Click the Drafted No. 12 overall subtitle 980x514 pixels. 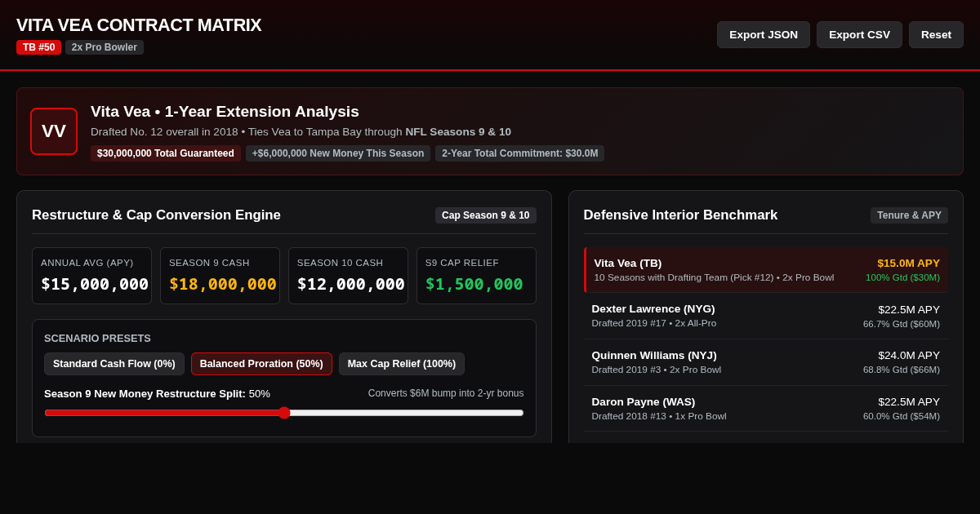click(301, 132)
